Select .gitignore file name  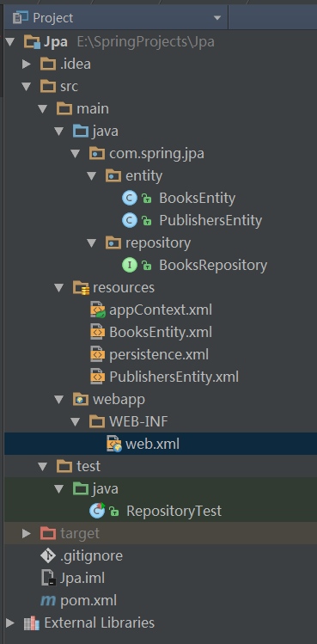[91, 555]
